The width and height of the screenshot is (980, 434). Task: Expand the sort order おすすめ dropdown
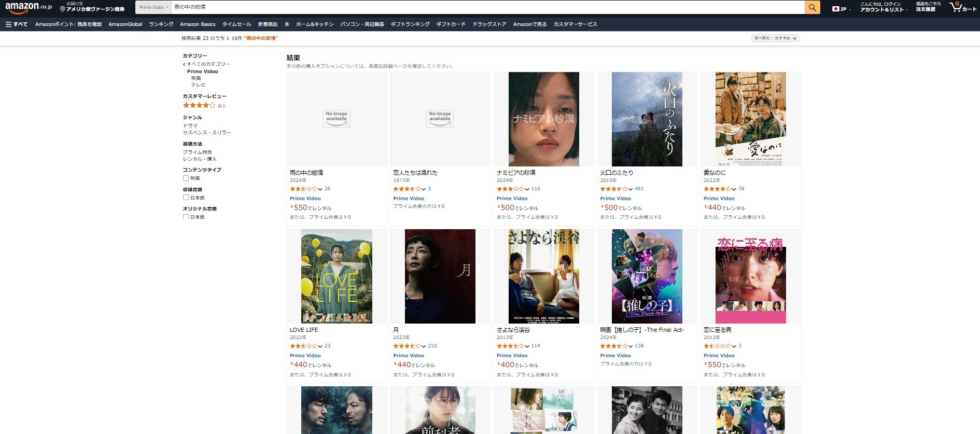(x=775, y=38)
